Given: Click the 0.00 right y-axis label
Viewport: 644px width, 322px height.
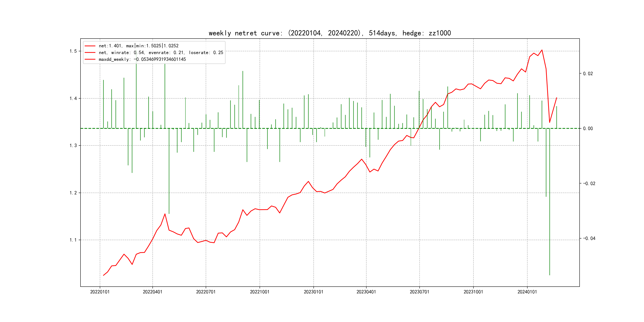Looking at the screenshot, I should [588, 128].
